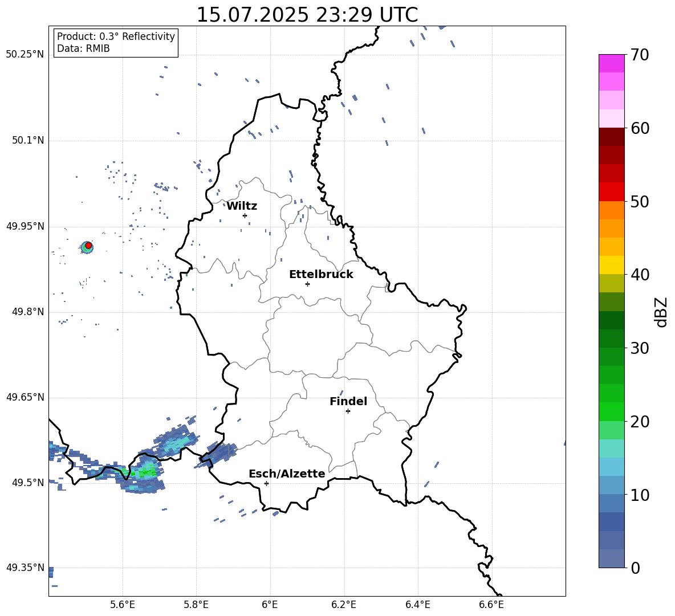Click the 49.35°N latitude label
The image size is (675, 616).
[x=25, y=568]
